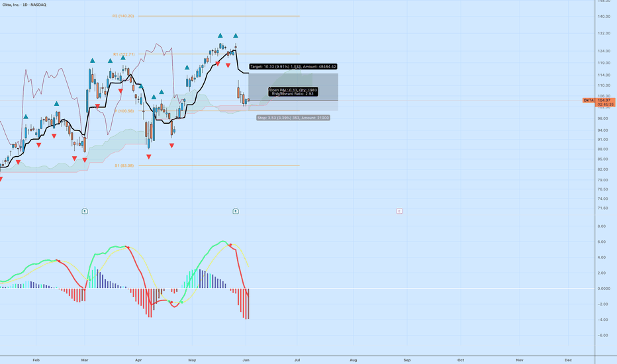Click 98.00 on the price scale

pos(604,118)
